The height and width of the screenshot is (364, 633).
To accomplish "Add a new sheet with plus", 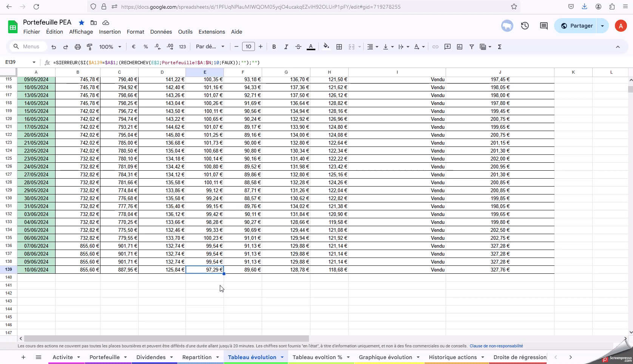I will [x=23, y=357].
